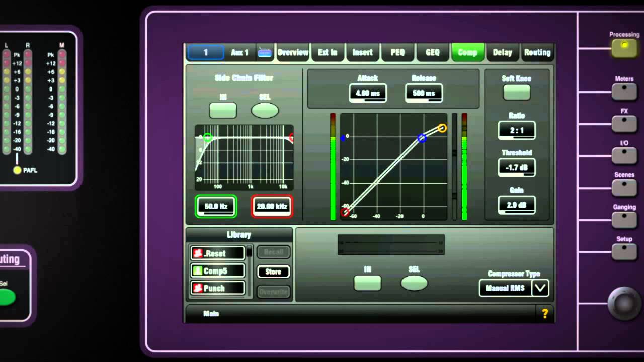Toggle the compressor IN button
The width and height of the screenshot is (644, 362).
pyautogui.click(x=368, y=283)
